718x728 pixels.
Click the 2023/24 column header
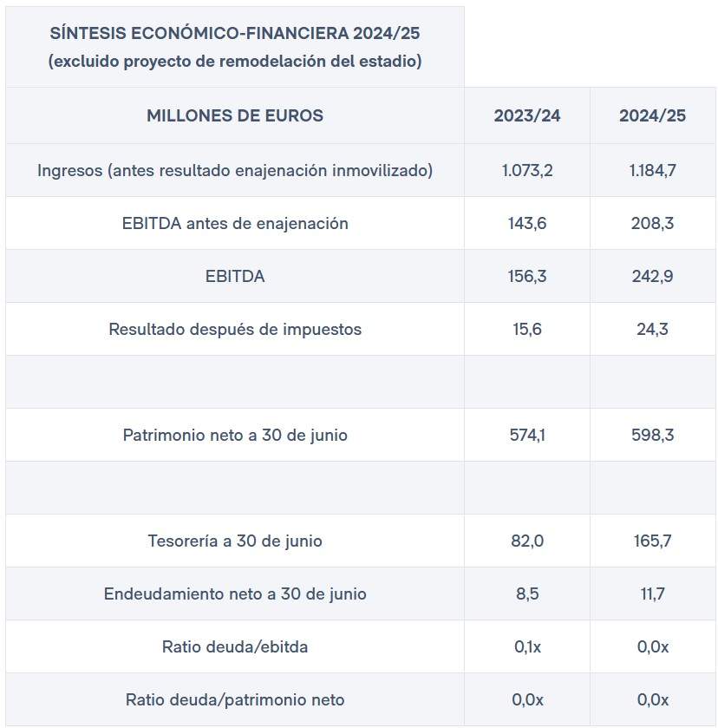pyautogui.click(x=526, y=115)
